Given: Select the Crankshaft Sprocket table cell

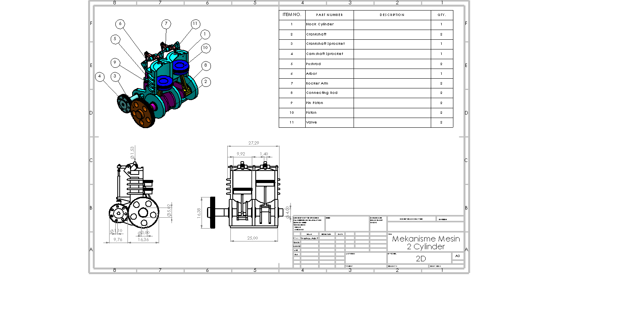Looking at the screenshot, I should (x=329, y=44).
